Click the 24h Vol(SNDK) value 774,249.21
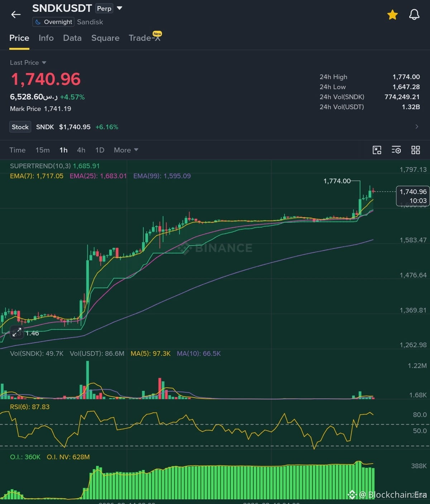Image resolution: width=430 pixels, height=504 pixels. point(402,97)
